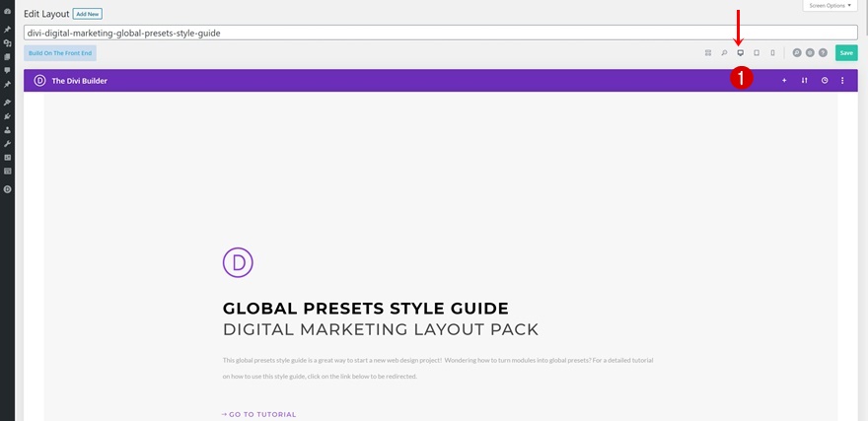Screen dimensions: 868x421
Task: Save the layout with the Save button
Action: (846, 53)
